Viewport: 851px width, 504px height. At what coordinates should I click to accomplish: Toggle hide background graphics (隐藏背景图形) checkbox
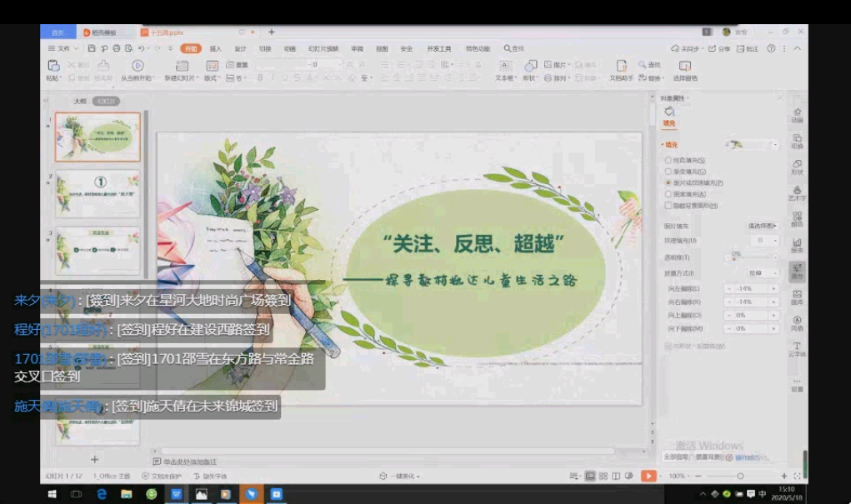[x=668, y=205]
